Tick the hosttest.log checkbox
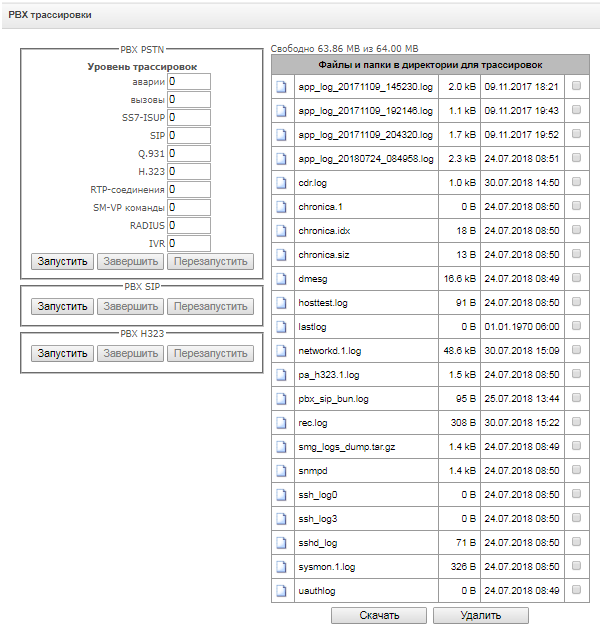602x635 pixels. (576, 302)
